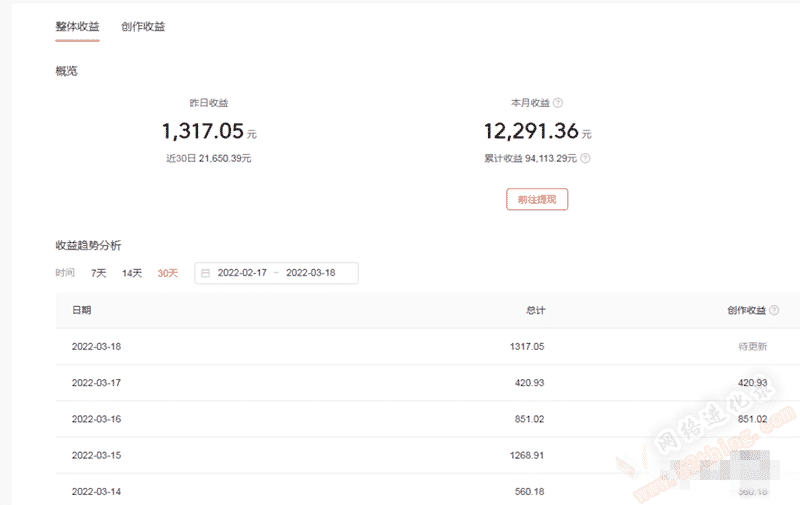800x505 pixels.
Task: Select 7天 time range
Action: click(x=98, y=273)
